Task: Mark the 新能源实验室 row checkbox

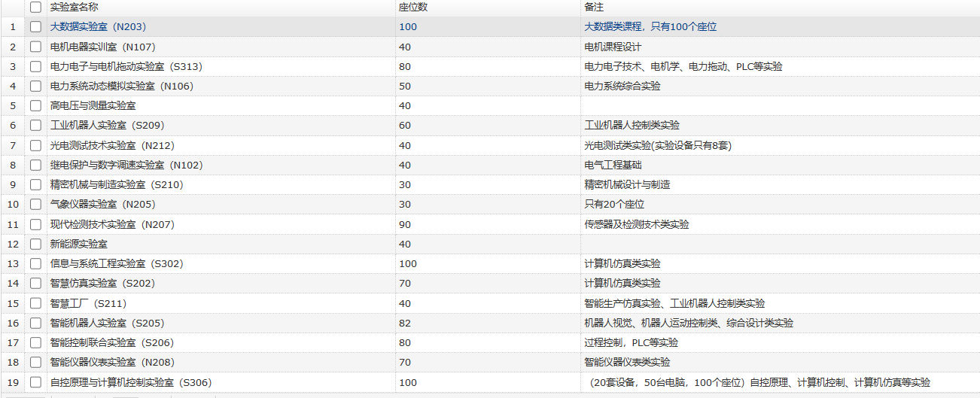Action: click(35, 244)
